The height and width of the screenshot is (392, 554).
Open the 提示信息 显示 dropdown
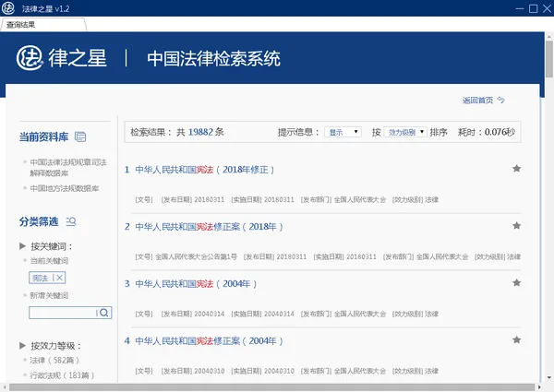tap(343, 132)
